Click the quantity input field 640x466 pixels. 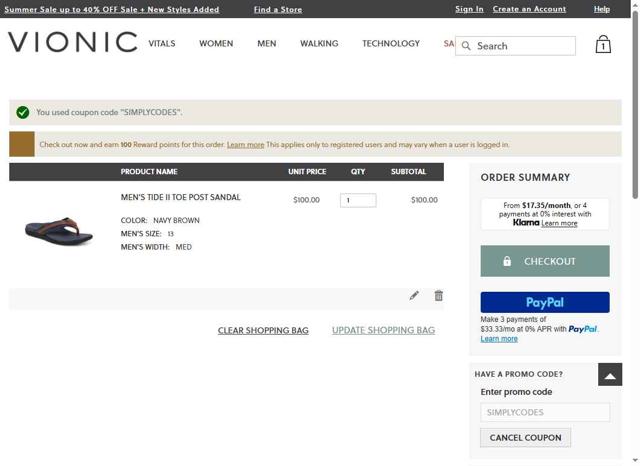click(358, 200)
